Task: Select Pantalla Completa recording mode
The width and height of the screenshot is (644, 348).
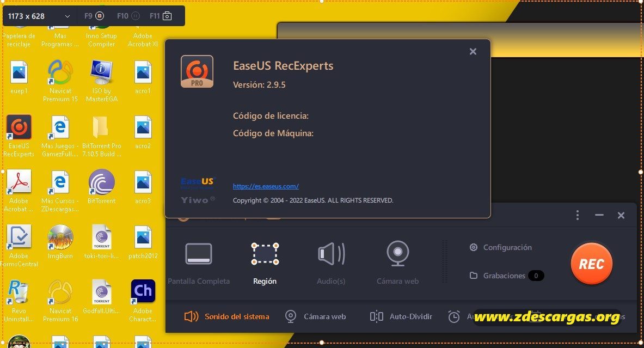Action: [198, 263]
